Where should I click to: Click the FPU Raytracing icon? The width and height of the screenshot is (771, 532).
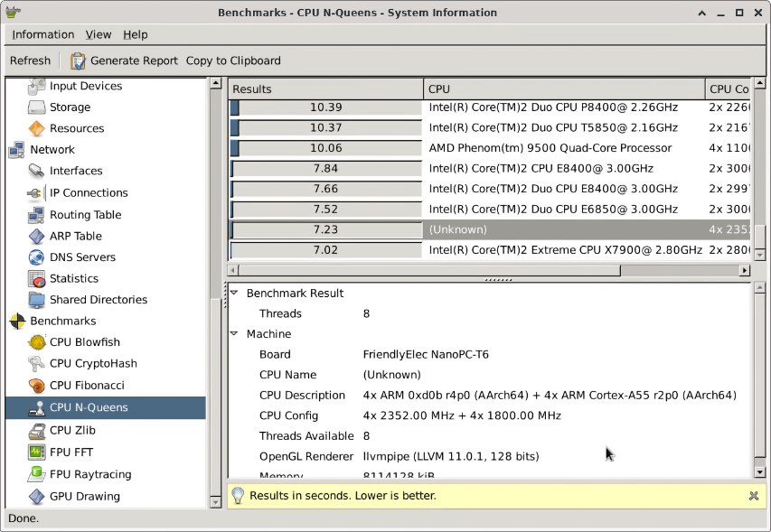tap(37, 474)
